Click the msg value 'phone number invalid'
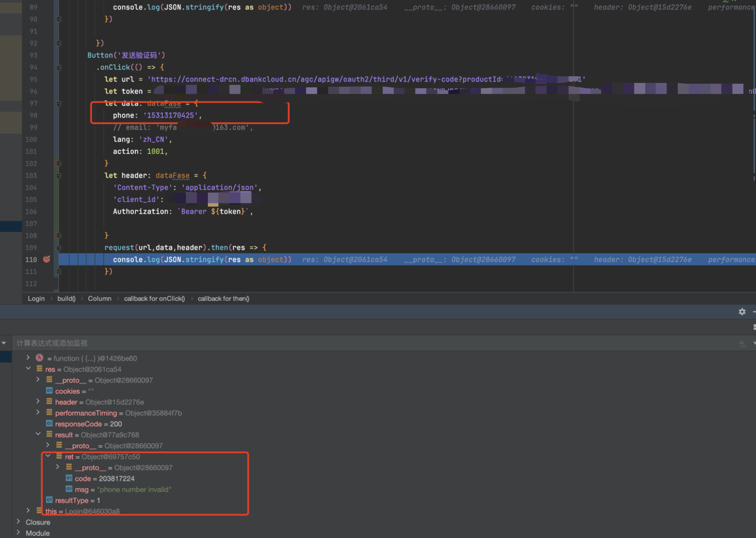 tap(134, 489)
